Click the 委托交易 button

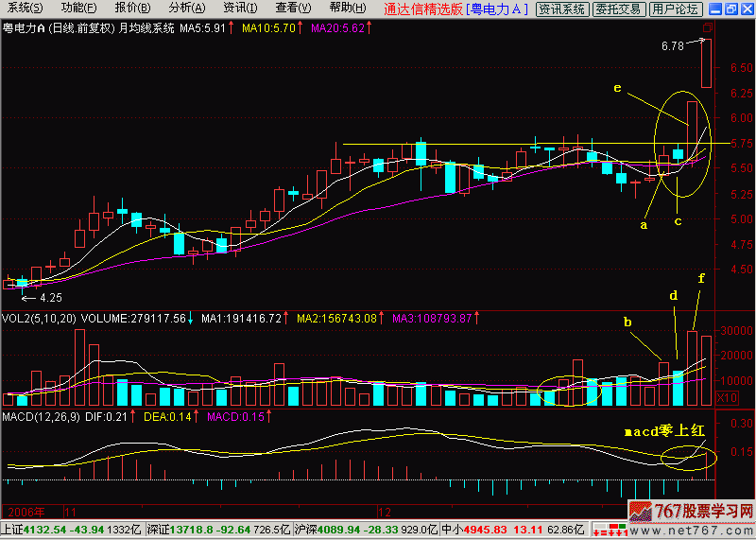pyautogui.click(x=619, y=9)
